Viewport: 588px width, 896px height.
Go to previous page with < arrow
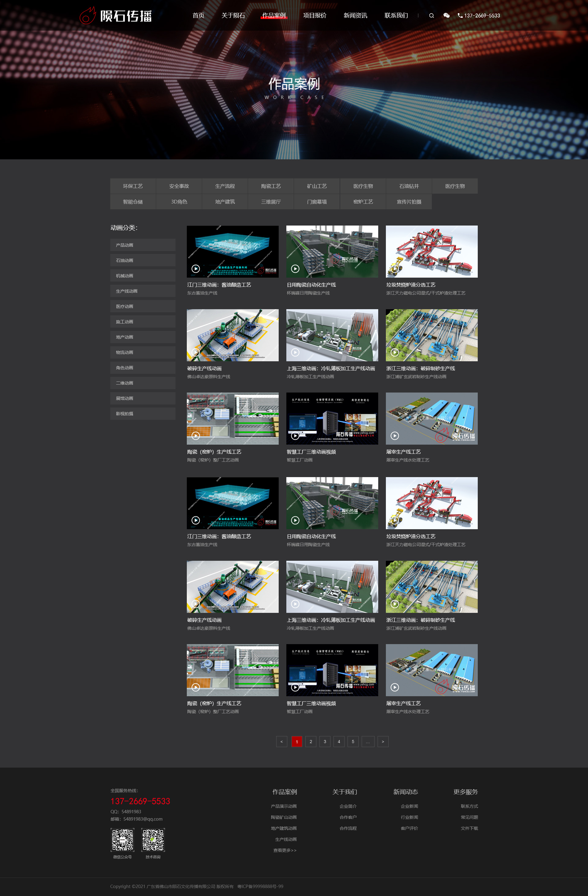pos(281,741)
